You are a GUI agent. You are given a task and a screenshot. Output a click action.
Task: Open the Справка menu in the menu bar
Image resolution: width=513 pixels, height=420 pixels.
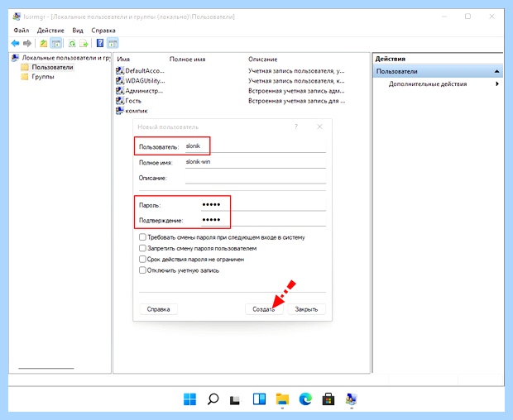pos(103,31)
